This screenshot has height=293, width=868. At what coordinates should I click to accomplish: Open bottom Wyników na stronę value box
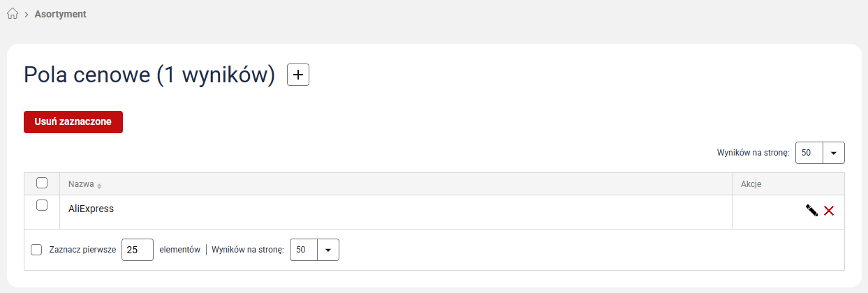pyautogui.click(x=304, y=250)
